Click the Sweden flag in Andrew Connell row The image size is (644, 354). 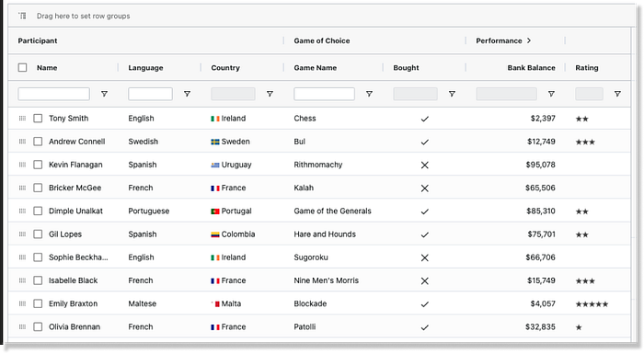point(215,143)
